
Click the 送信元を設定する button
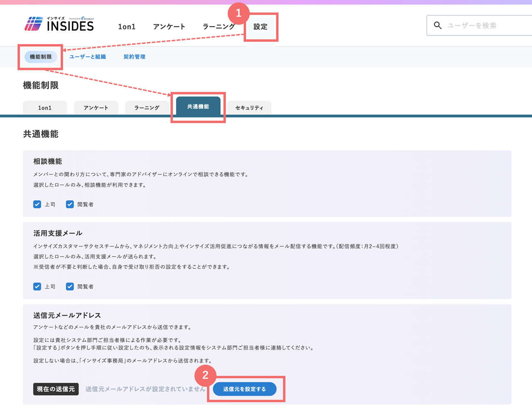pyautogui.click(x=245, y=389)
